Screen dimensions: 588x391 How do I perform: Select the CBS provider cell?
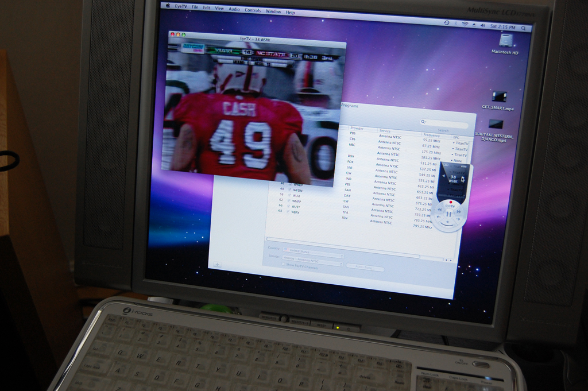coord(352,139)
